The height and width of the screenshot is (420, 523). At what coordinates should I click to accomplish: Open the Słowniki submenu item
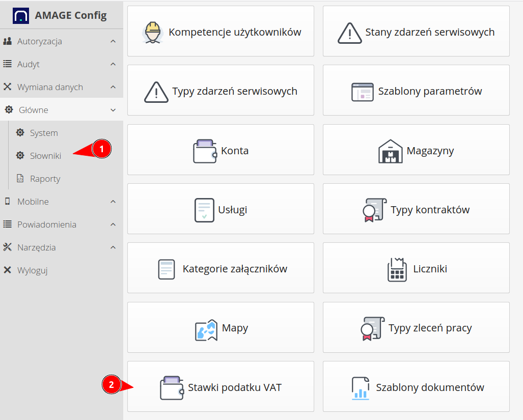tap(45, 156)
